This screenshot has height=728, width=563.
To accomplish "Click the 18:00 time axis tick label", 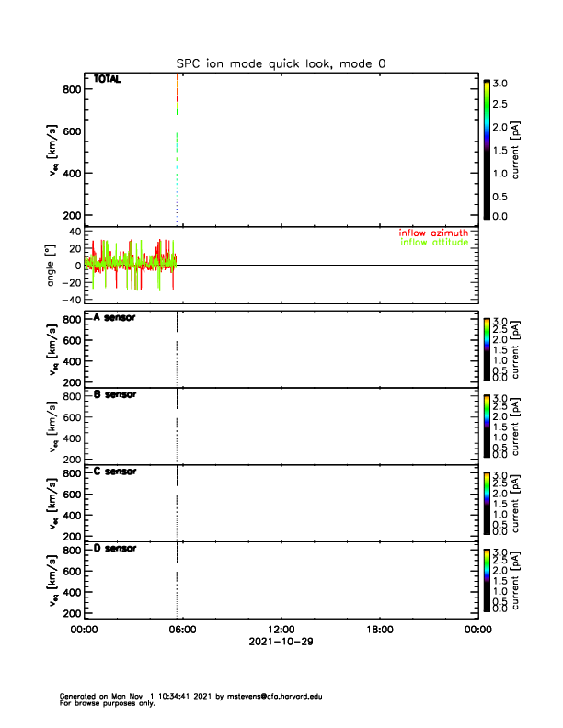I will click(x=379, y=630).
